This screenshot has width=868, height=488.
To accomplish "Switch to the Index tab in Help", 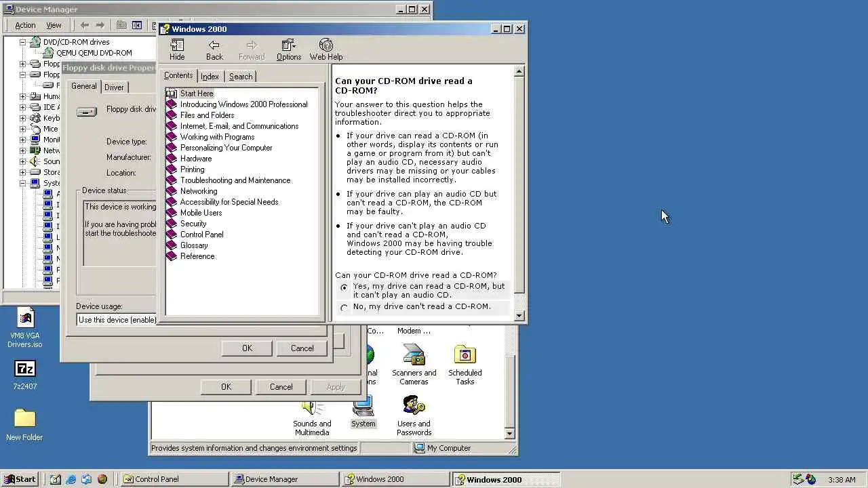I will click(x=210, y=77).
